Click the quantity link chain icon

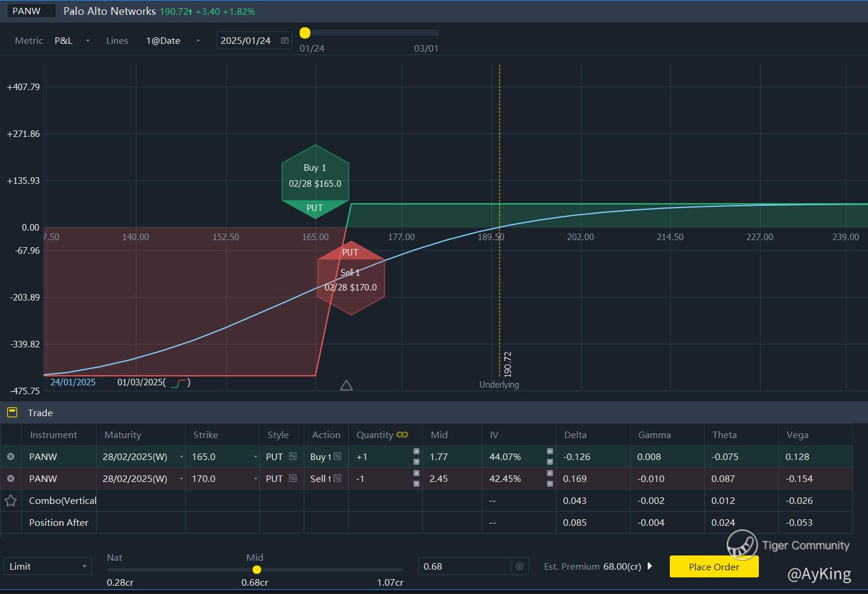tap(402, 435)
